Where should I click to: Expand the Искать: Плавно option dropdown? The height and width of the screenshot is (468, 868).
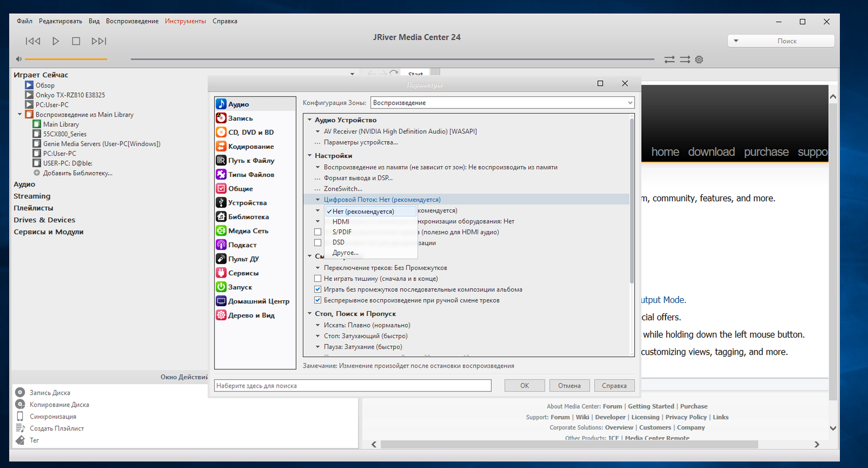(x=318, y=325)
